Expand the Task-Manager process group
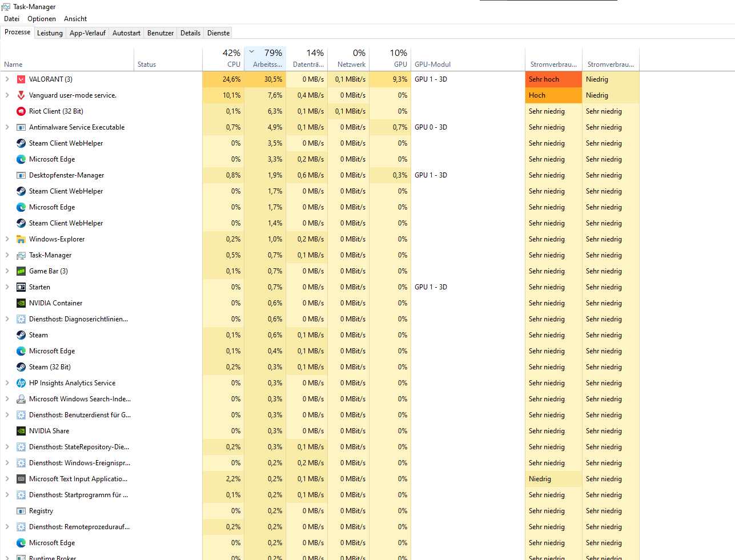Viewport: 735px width, 560px height. (7, 255)
